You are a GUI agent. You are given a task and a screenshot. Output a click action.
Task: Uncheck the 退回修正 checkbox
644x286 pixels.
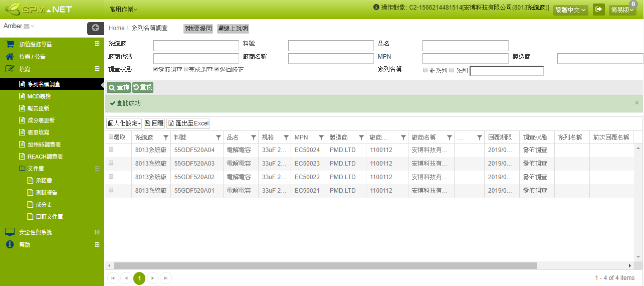217,69
